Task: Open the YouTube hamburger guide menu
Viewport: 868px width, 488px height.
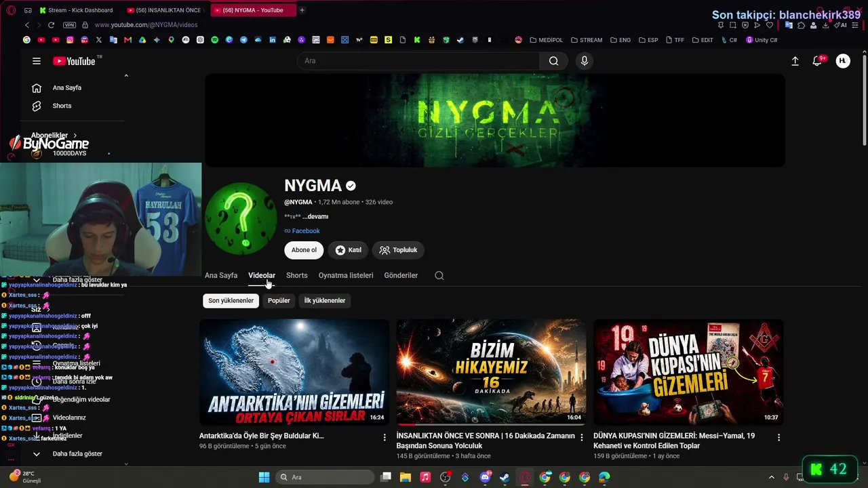Action: 37,61
